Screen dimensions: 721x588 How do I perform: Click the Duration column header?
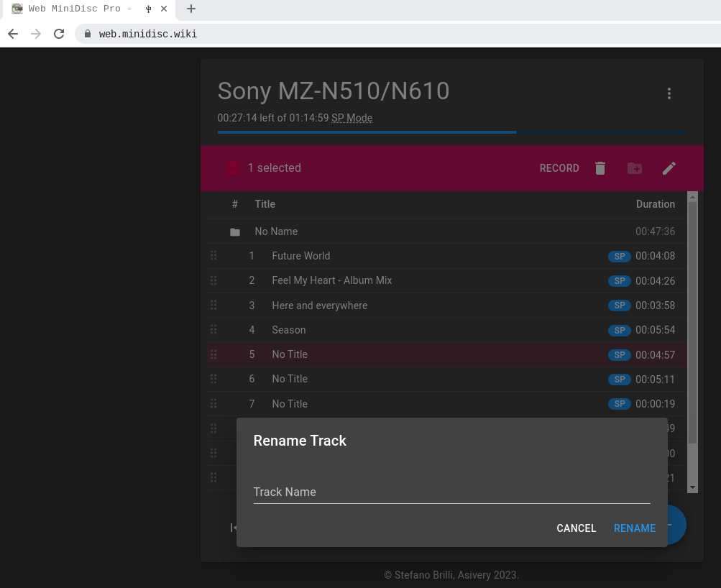[656, 204]
